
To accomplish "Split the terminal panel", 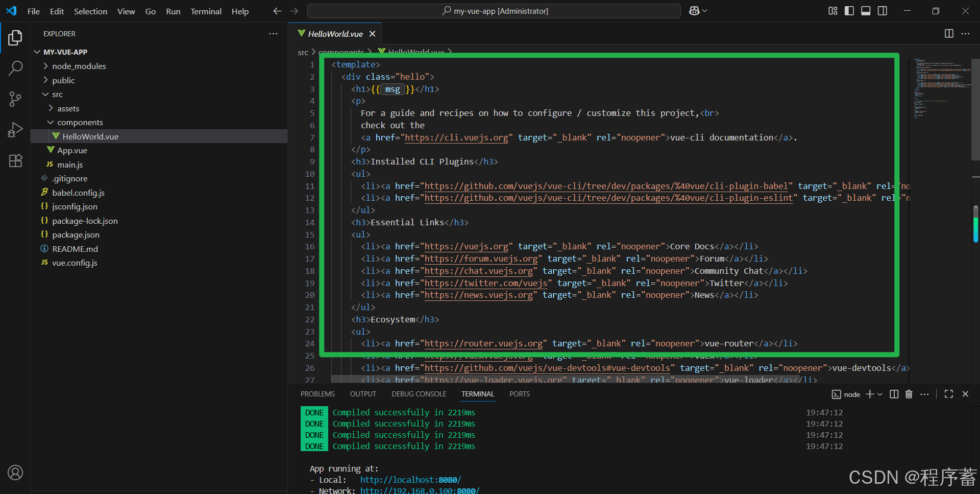I will click(x=894, y=394).
